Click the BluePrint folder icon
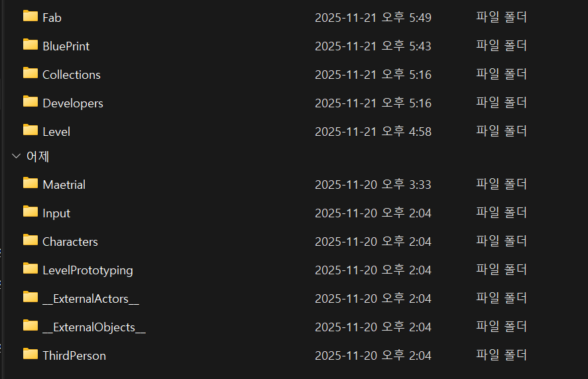 click(30, 44)
